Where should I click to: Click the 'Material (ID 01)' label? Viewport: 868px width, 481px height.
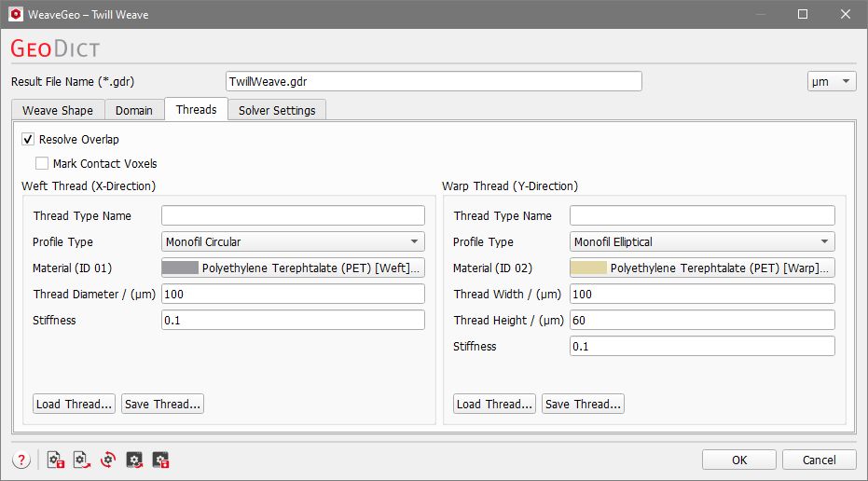72,268
